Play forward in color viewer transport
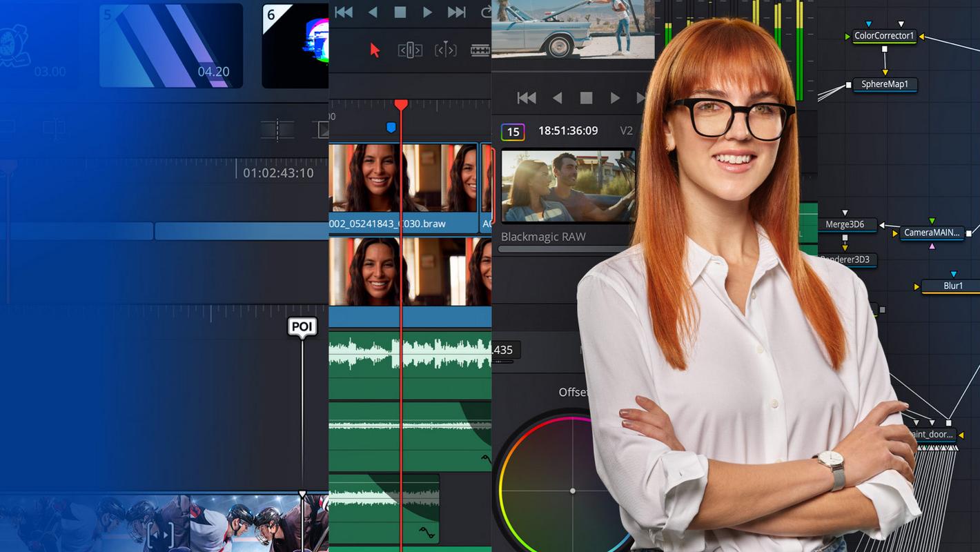This screenshot has height=552, width=980. [614, 98]
